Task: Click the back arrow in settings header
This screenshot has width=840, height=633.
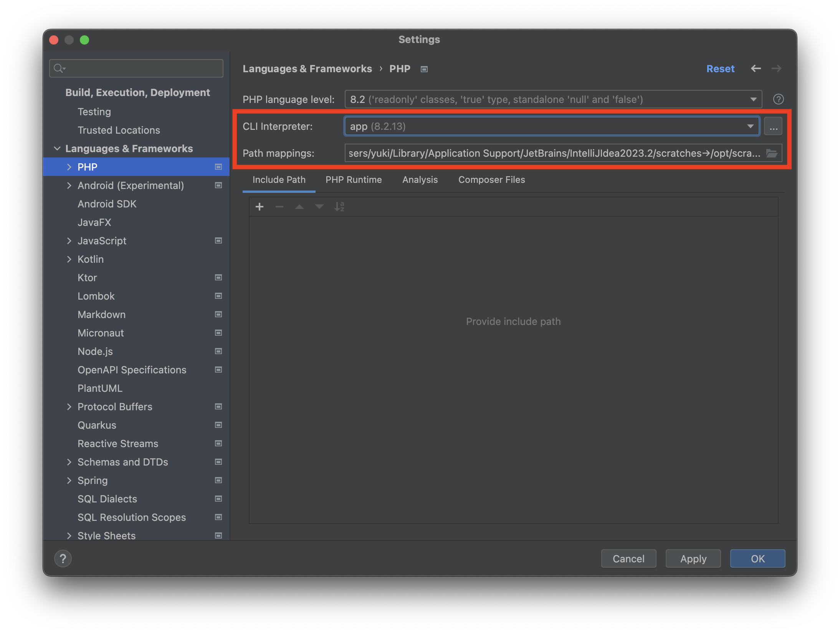Action: 756,68
